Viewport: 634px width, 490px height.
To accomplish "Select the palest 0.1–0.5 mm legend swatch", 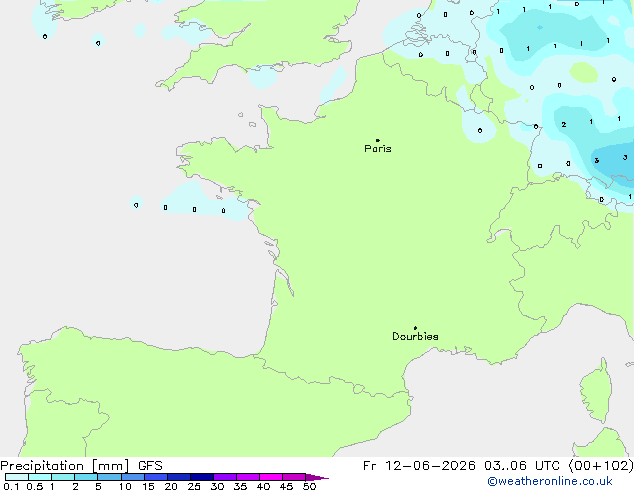I will tap(17, 477).
